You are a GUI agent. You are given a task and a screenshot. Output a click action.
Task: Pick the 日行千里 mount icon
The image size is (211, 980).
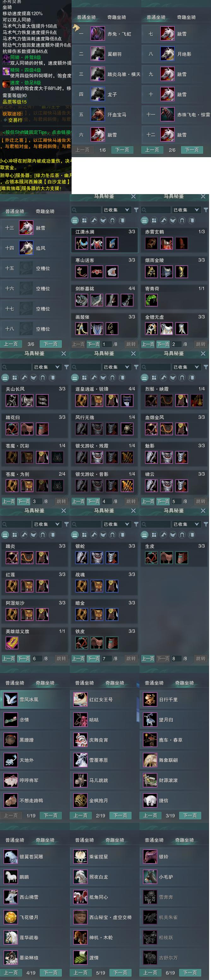point(150,699)
